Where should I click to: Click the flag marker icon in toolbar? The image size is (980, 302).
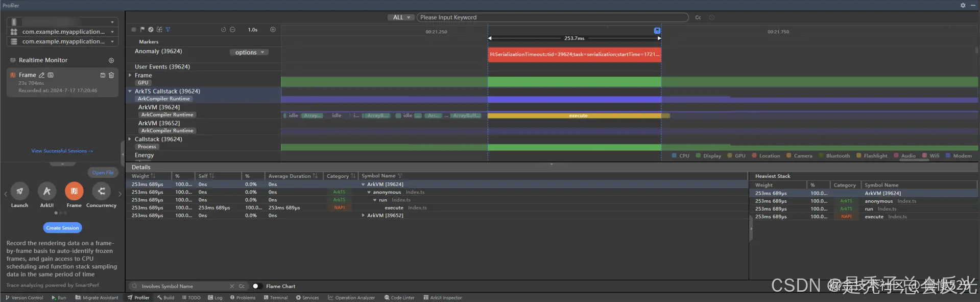142,30
